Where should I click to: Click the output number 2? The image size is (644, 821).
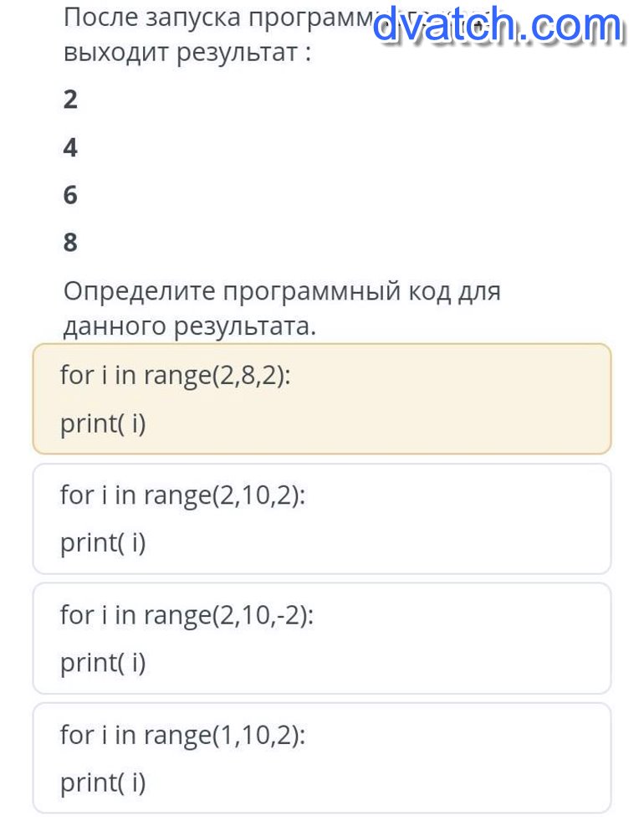pos(70,100)
